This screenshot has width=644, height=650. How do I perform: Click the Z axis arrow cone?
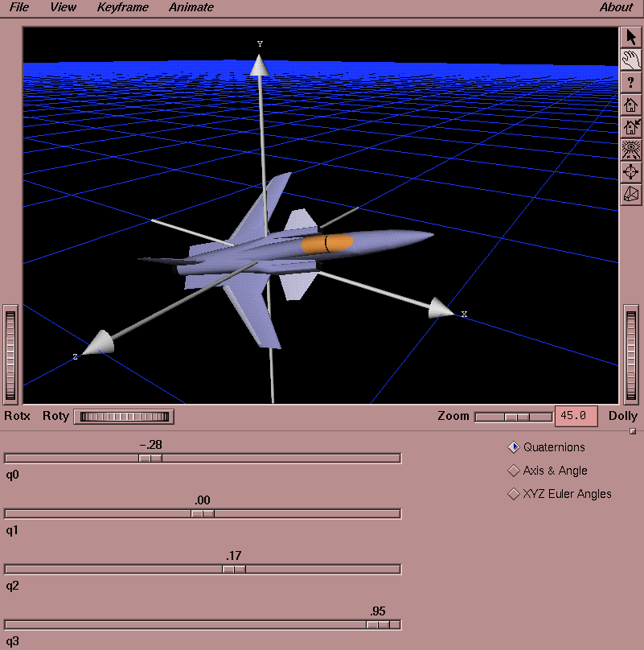tap(99, 343)
